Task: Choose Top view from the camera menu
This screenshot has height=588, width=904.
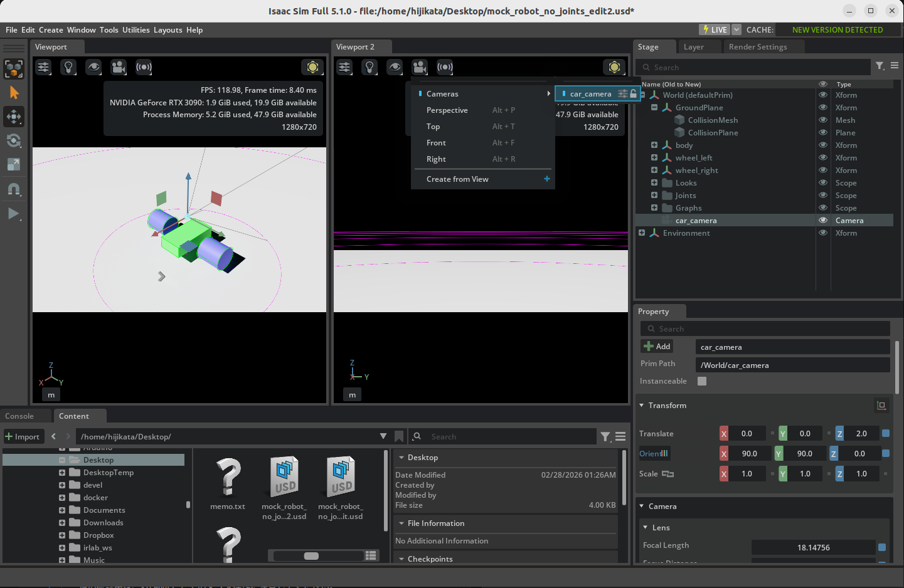Action: click(x=433, y=127)
